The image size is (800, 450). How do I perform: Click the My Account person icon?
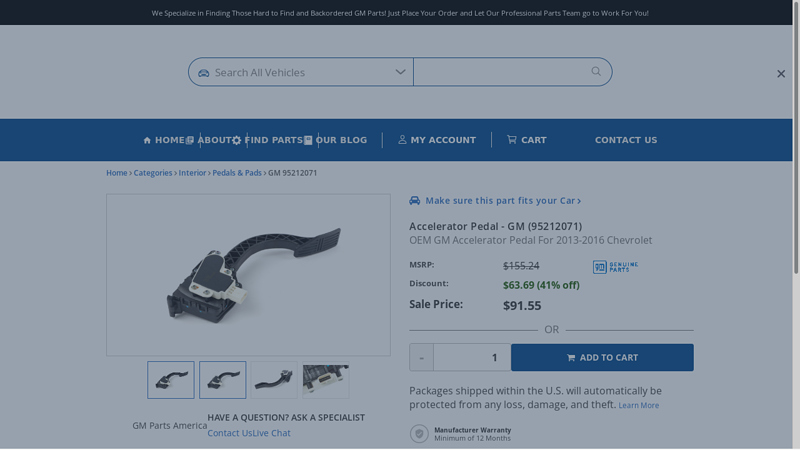403,140
